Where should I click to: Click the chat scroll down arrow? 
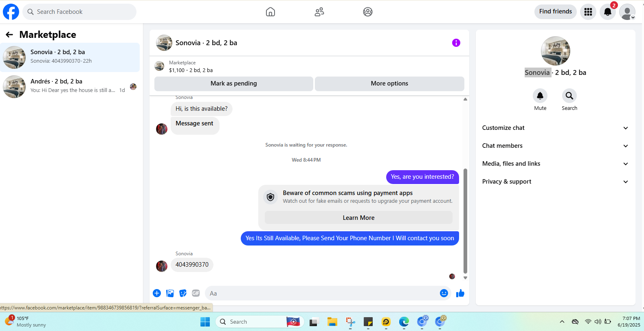coord(465,278)
